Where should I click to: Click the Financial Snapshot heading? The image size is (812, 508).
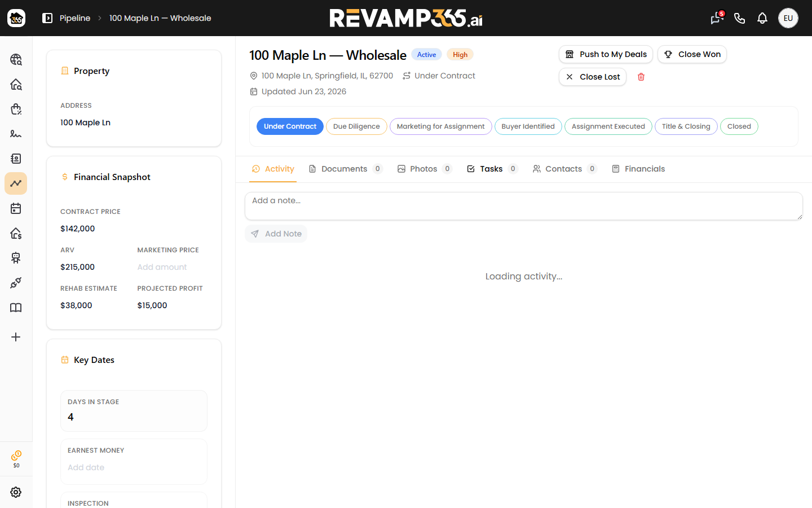click(112, 177)
